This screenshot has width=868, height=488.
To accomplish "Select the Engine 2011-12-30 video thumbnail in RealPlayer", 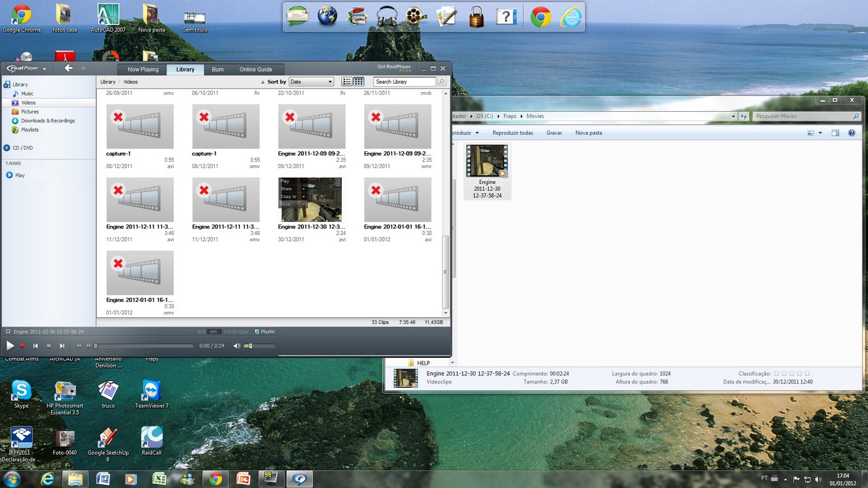I will [x=311, y=199].
